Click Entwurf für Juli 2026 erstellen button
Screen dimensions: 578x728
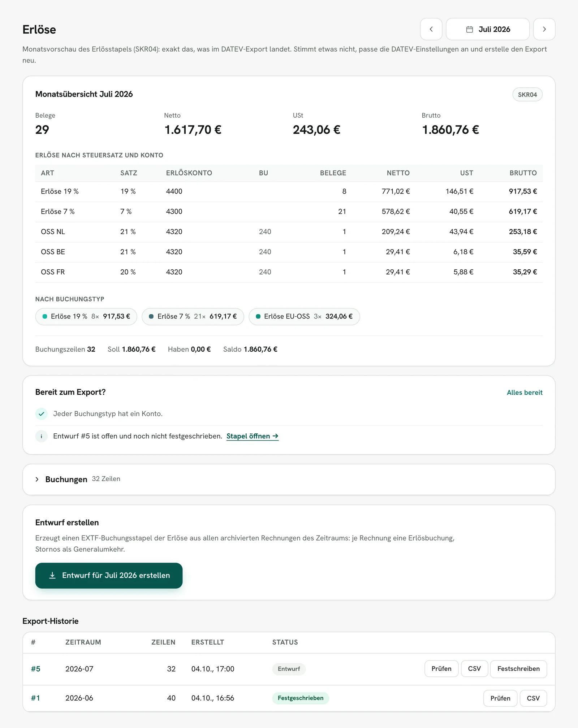point(109,575)
